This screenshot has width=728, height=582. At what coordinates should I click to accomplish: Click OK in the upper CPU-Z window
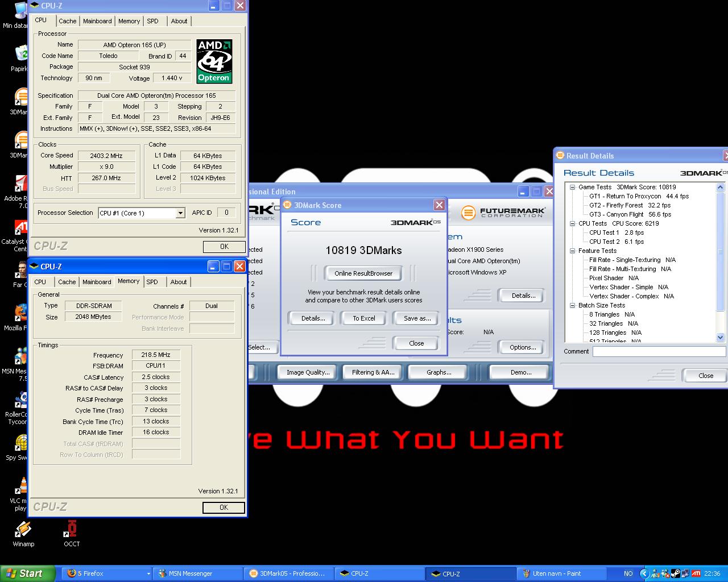(x=224, y=247)
